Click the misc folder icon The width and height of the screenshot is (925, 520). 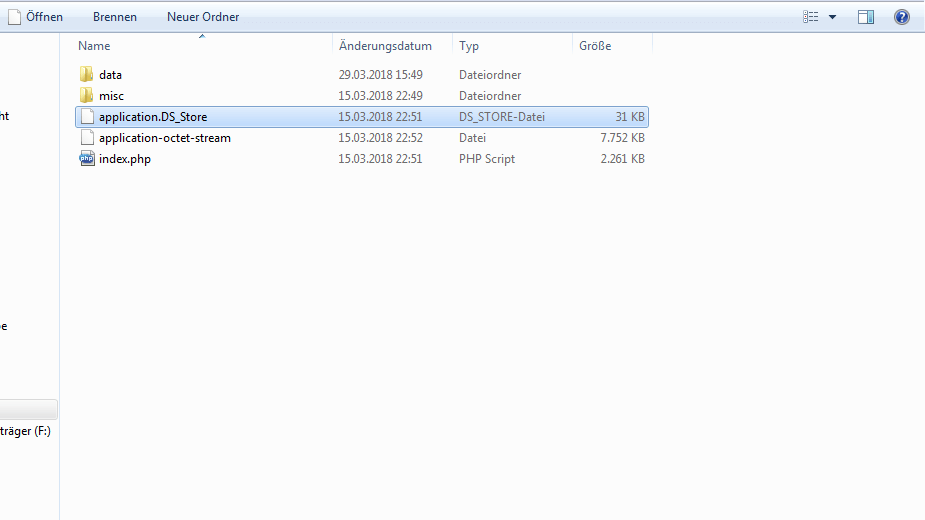(87, 96)
